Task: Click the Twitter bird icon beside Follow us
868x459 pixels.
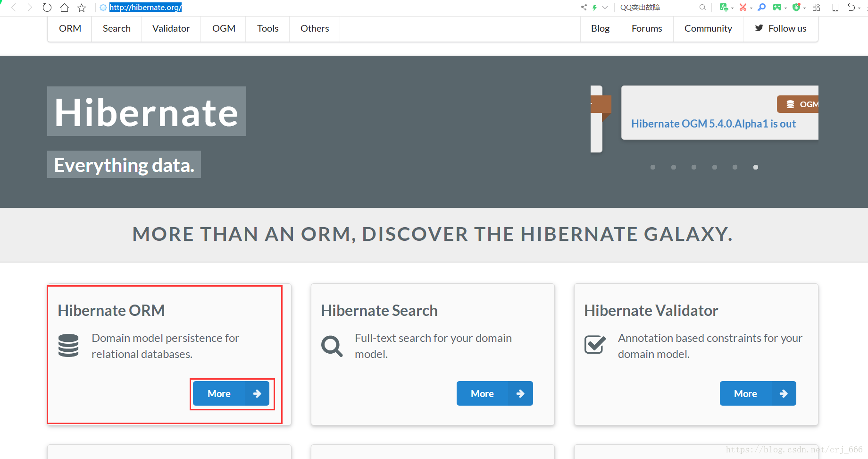Action: click(x=759, y=28)
